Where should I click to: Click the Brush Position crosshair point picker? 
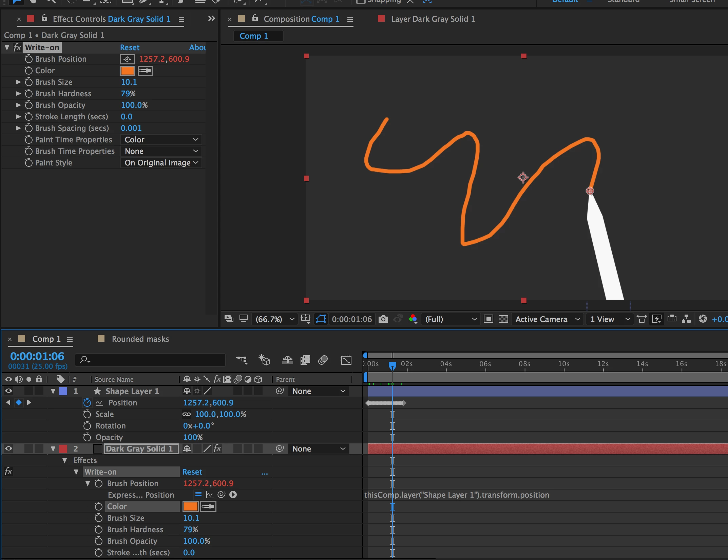point(127,59)
